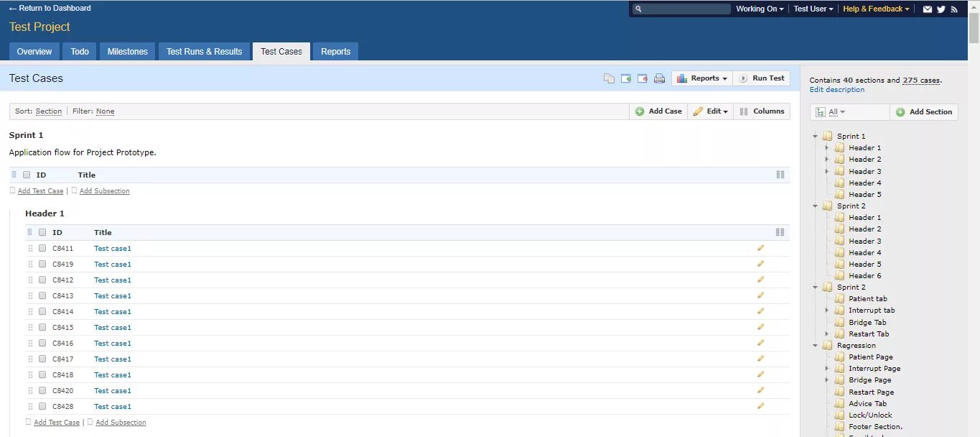Switch to the Reports tab

(x=336, y=52)
